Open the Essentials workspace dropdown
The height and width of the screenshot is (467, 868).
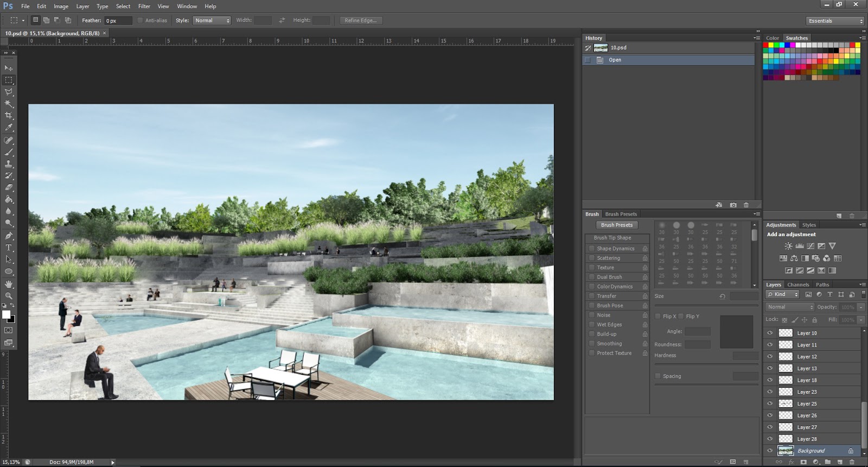(x=834, y=21)
